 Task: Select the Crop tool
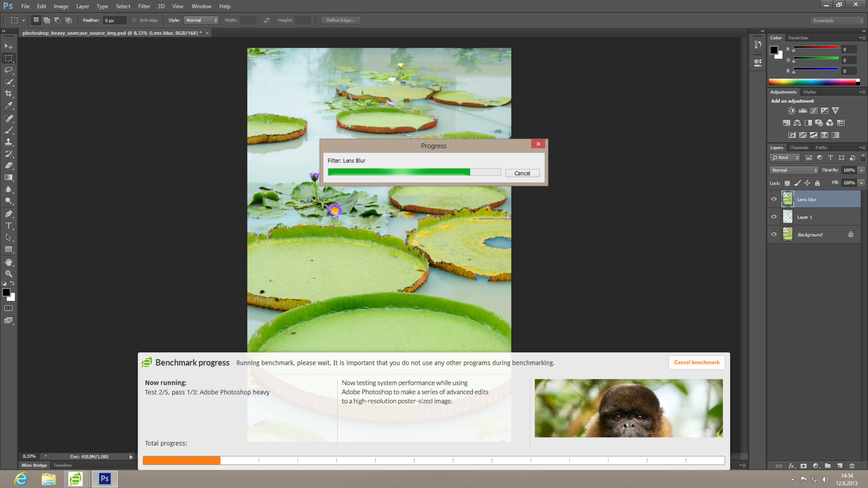pyautogui.click(x=9, y=94)
